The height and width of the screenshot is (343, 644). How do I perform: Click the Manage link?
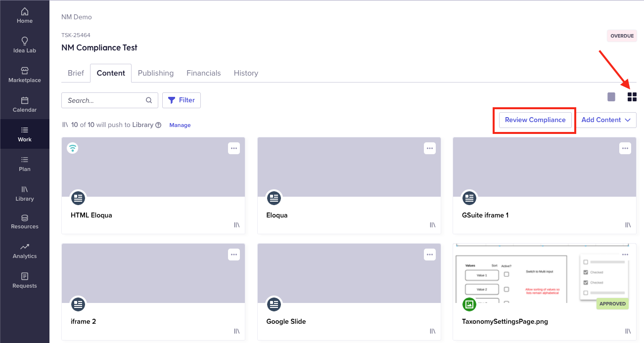(180, 125)
